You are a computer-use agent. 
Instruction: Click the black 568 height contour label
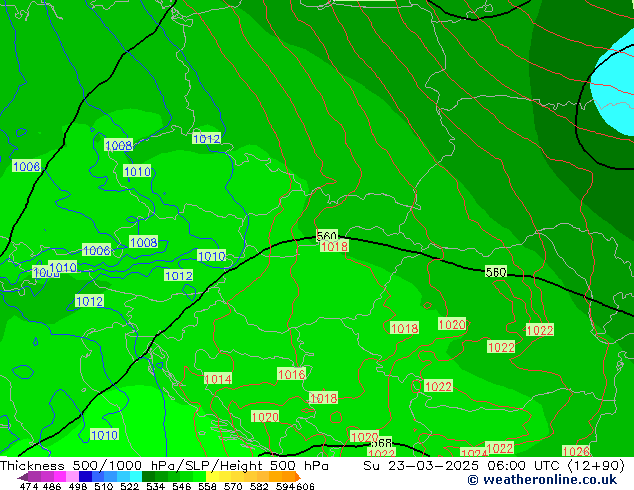point(381,443)
